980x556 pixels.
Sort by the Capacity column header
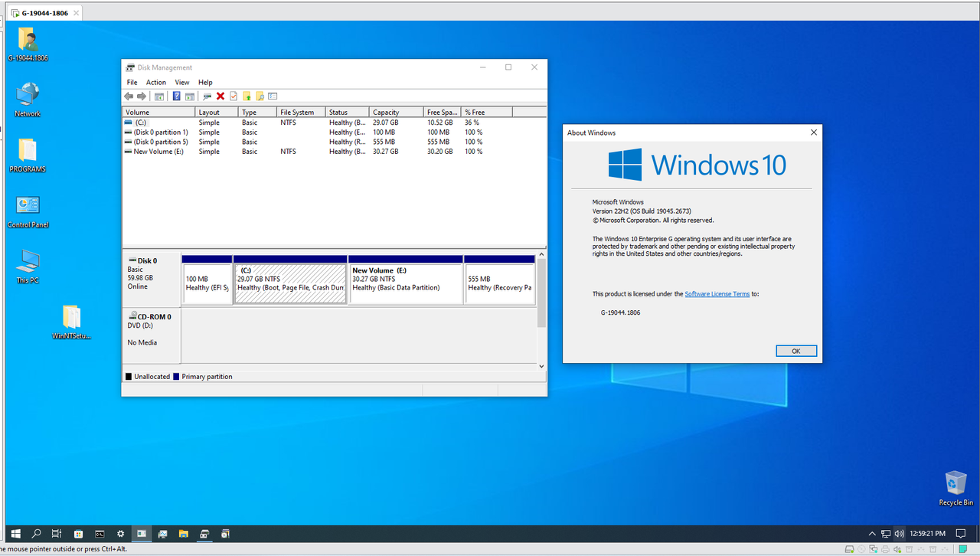point(396,112)
